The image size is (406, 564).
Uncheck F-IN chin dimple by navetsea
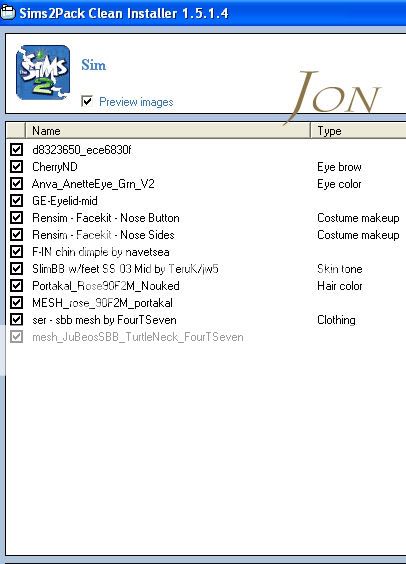pos(16,251)
